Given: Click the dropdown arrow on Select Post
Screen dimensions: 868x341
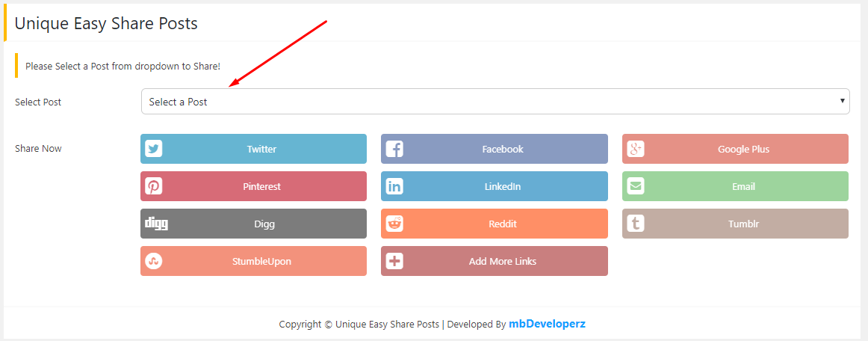Looking at the screenshot, I should 843,100.
